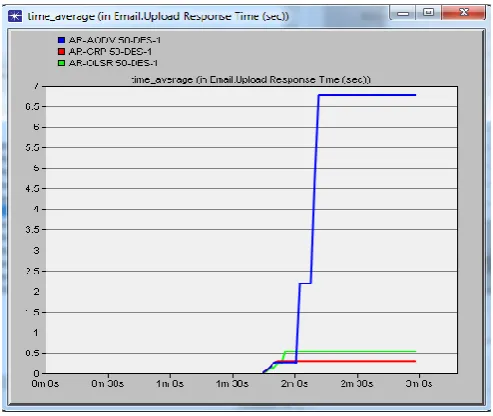Maximize the time_average graph window
This screenshot has width=493, height=416.
(x=428, y=13)
